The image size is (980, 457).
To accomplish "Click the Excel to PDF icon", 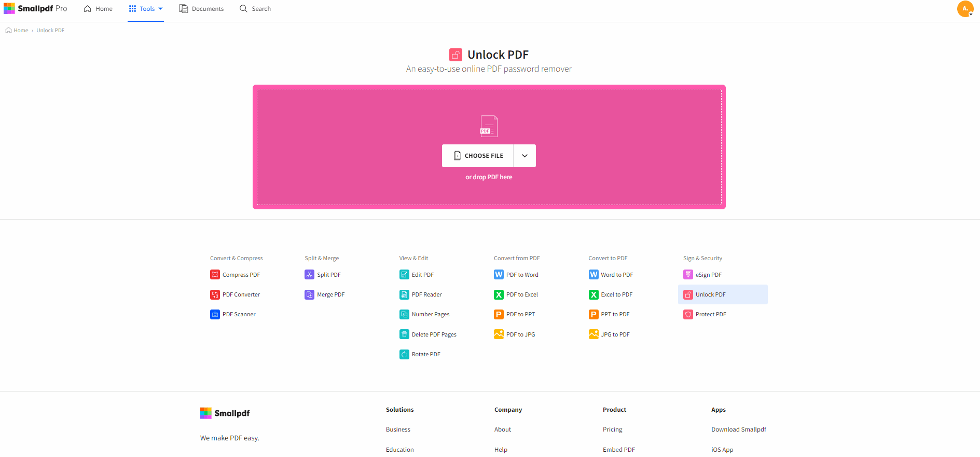I will click(x=593, y=294).
